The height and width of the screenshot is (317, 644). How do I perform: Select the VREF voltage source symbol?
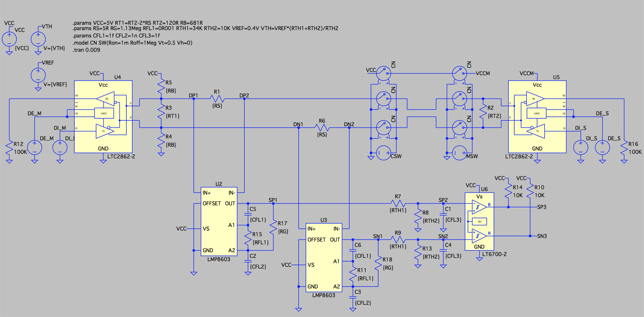[x=38, y=75]
